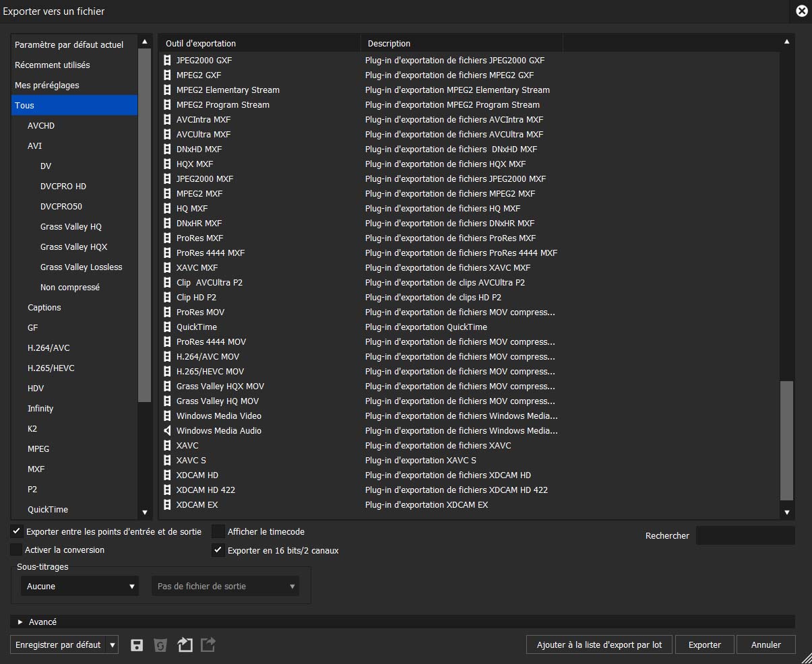Sort by the Outil d'exportation column header
The image size is (812, 664).
[x=259, y=43]
